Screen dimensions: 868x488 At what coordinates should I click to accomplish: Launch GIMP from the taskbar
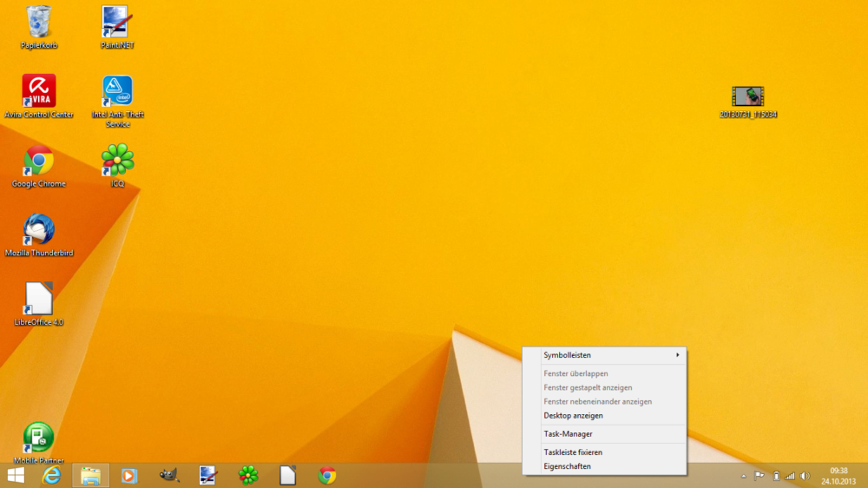169,475
